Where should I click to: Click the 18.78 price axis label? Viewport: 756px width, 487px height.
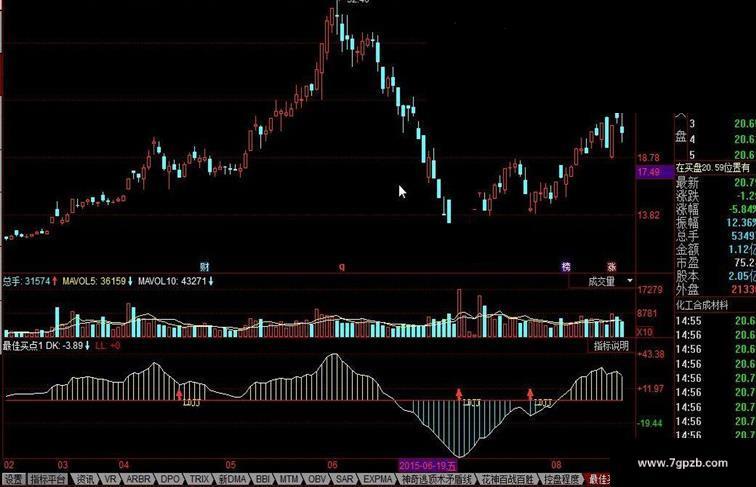[x=648, y=158]
